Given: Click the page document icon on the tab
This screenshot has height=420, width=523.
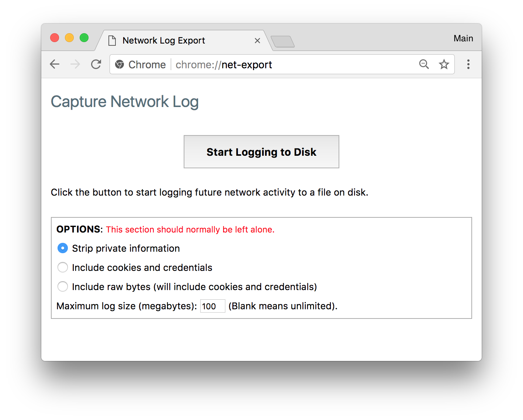Looking at the screenshot, I should pyautogui.click(x=112, y=40).
